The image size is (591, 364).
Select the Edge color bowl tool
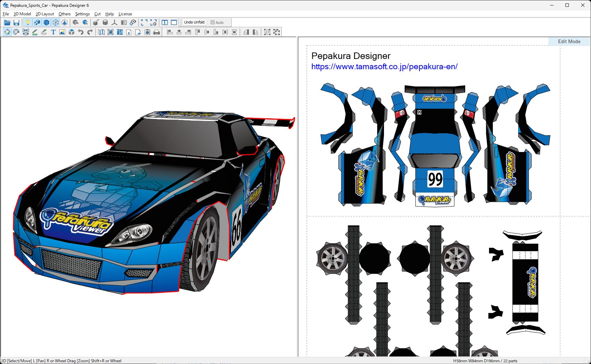point(44,32)
